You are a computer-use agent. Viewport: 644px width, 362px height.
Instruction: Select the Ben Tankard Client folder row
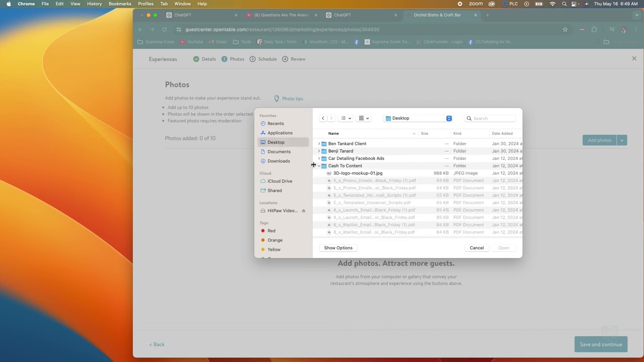pyautogui.click(x=419, y=144)
